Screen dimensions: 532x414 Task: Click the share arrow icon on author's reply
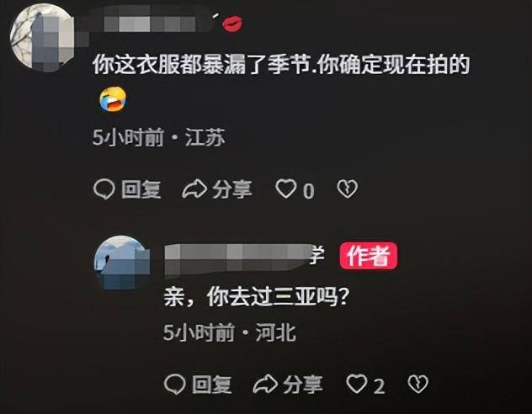[265, 385]
